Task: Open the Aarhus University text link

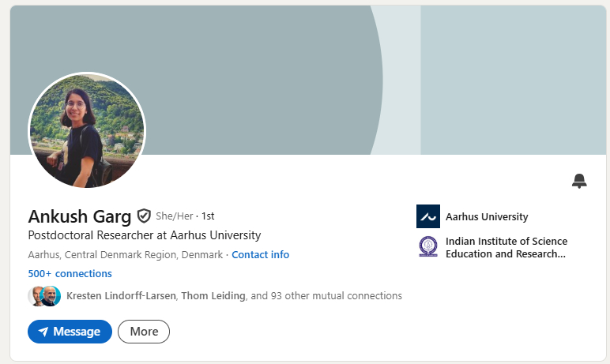Action: 487,216
